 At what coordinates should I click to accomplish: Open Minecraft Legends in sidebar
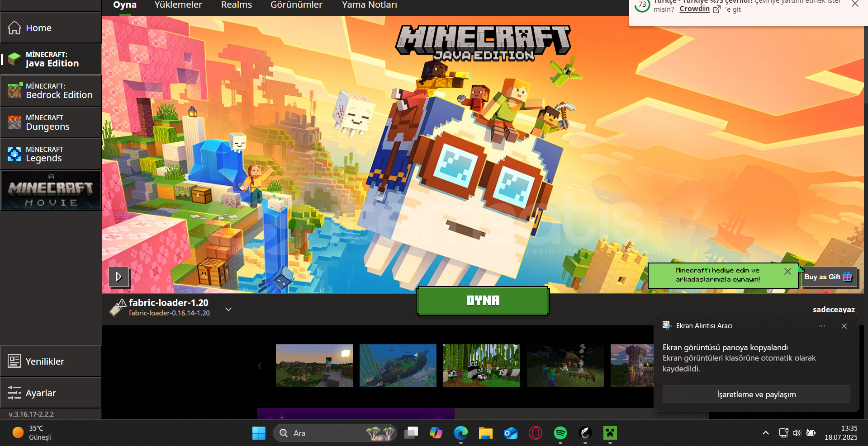[51, 154]
